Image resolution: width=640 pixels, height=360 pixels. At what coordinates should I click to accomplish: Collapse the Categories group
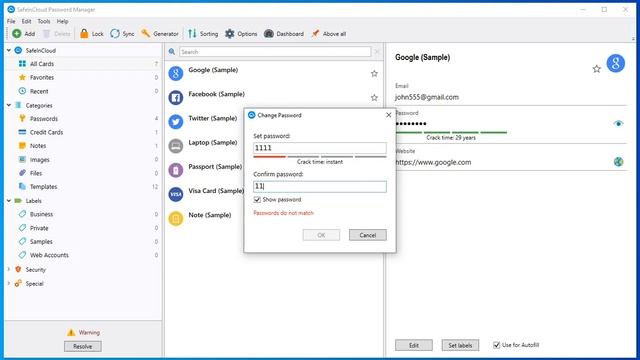(x=9, y=105)
